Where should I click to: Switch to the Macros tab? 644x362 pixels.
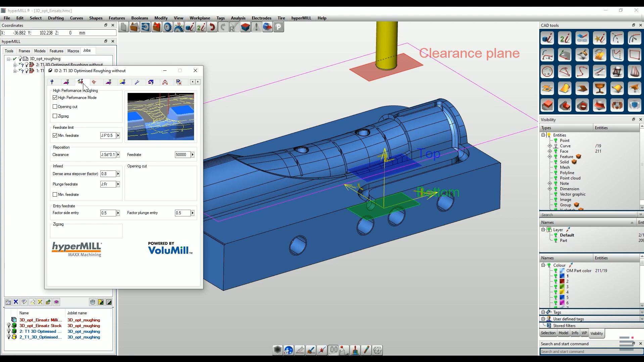(73, 51)
